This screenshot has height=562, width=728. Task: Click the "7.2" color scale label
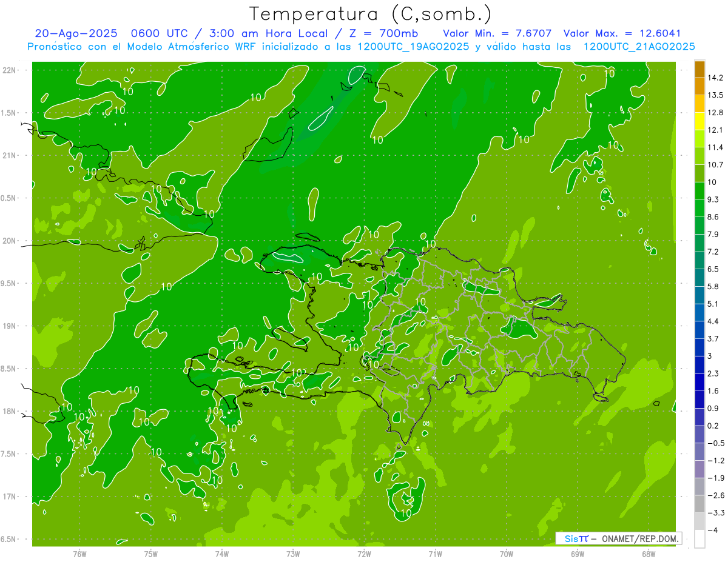tap(713, 252)
